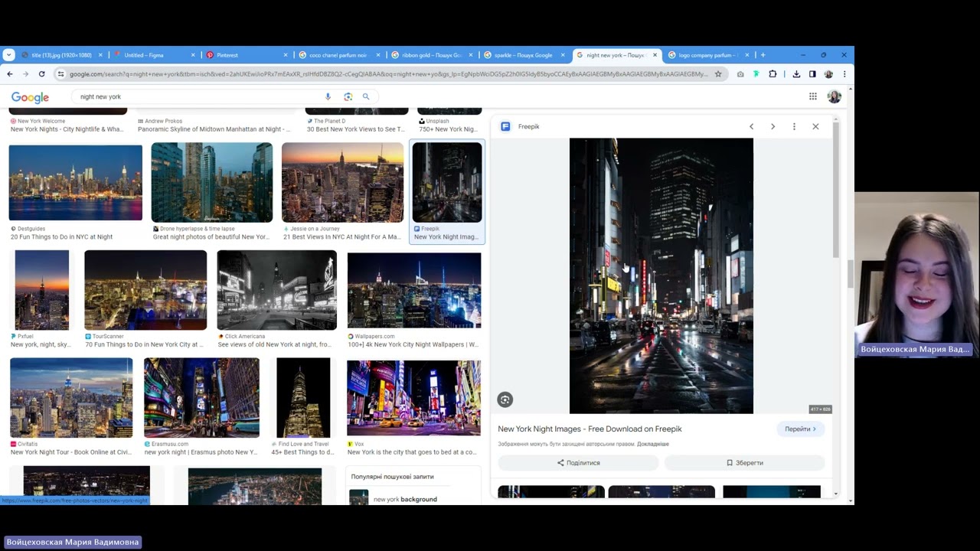This screenshot has height=551, width=980.
Task: Search by image with Google Lens icon
Action: [x=348, y=96]
